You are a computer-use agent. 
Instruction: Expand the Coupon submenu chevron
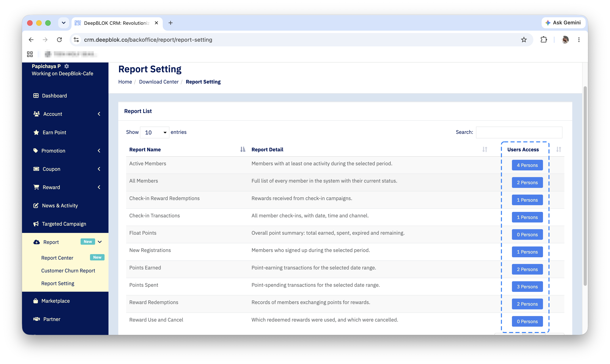tap(99, 169)
